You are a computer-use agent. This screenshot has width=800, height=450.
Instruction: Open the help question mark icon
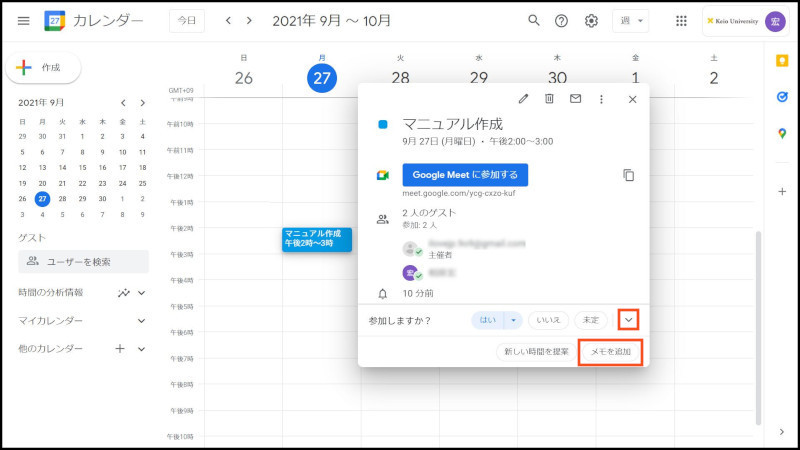[x=562, y=21]
